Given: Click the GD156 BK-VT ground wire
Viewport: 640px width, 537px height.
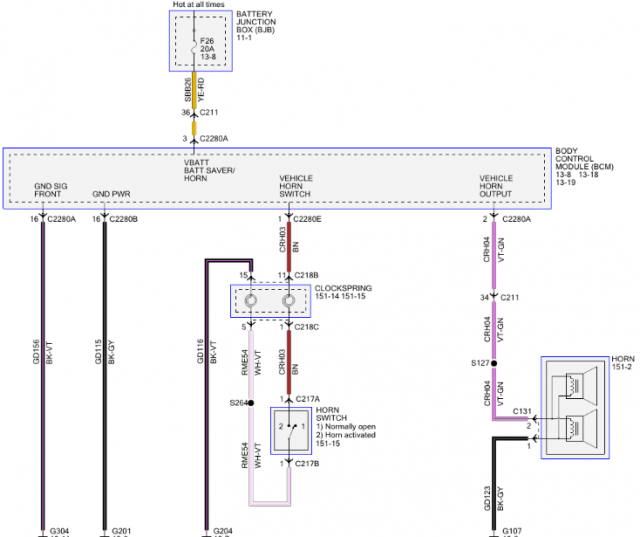Looking at the screenshot, I should [x=43, y=375].
